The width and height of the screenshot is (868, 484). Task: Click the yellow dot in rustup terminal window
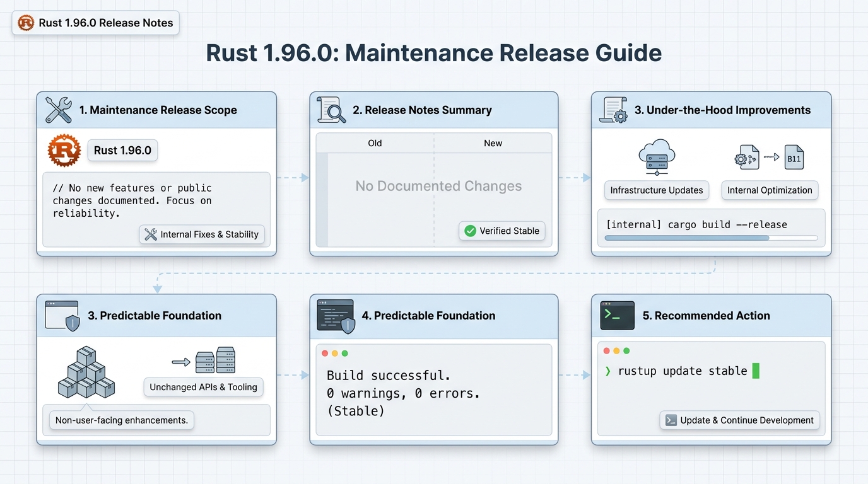click(617, 350)
